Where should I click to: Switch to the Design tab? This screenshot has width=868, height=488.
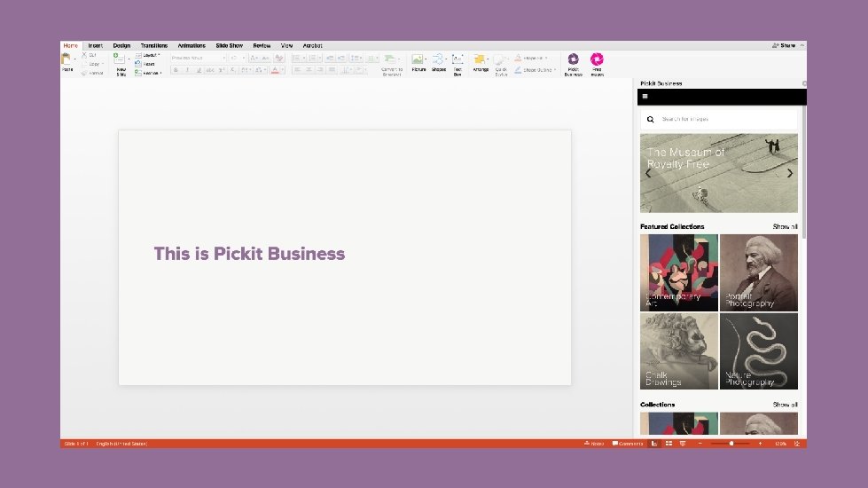[121, 45]
